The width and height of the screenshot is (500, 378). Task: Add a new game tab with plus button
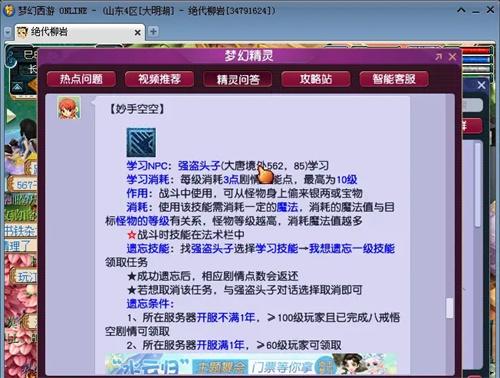click(x=153, y=32)
